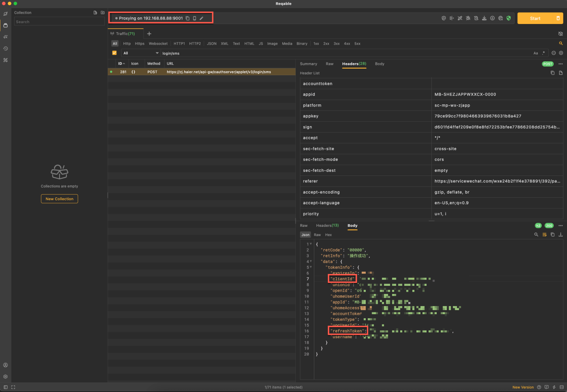Click the green shield certificate icon

pyautogui.click(x=509, y=18)
